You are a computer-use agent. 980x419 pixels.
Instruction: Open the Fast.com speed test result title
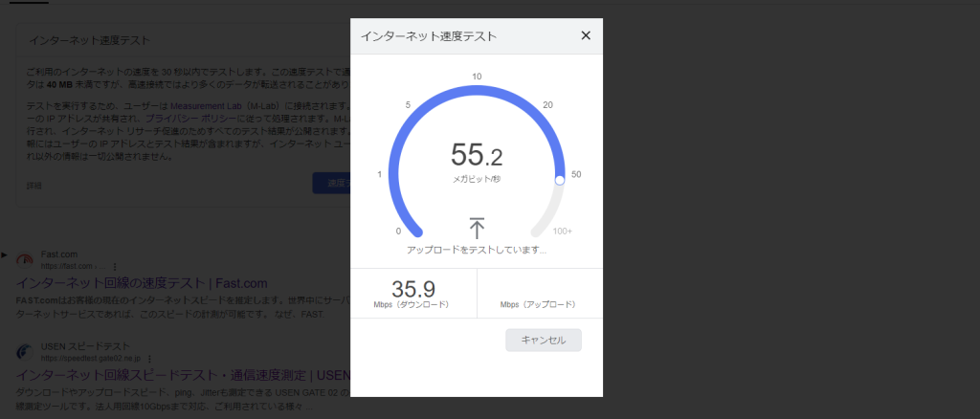point(142,283)
